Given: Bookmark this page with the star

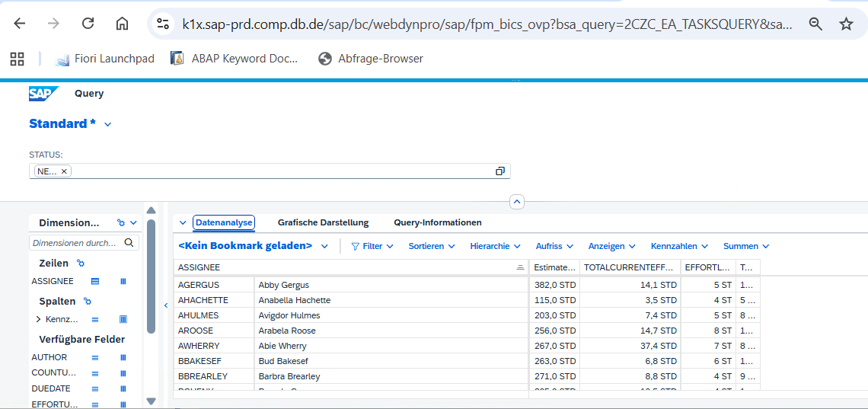Looking at the screenshot, I should point(846,24).
